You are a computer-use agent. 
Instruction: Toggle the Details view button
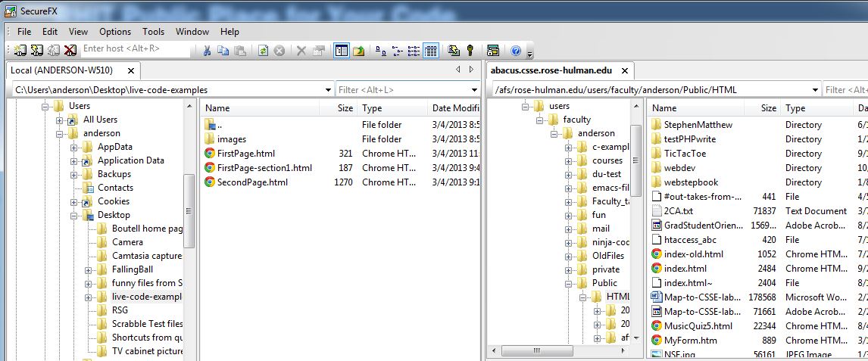click(x=431, y=51)
